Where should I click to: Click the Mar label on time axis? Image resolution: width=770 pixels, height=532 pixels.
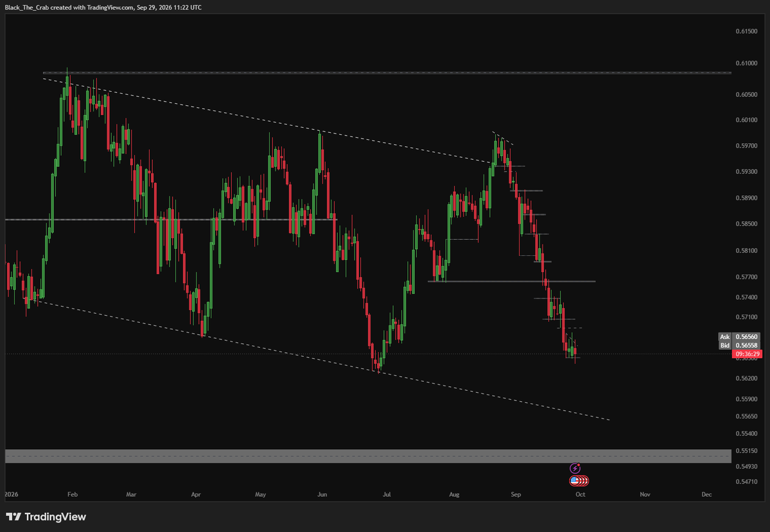point(131,494)
